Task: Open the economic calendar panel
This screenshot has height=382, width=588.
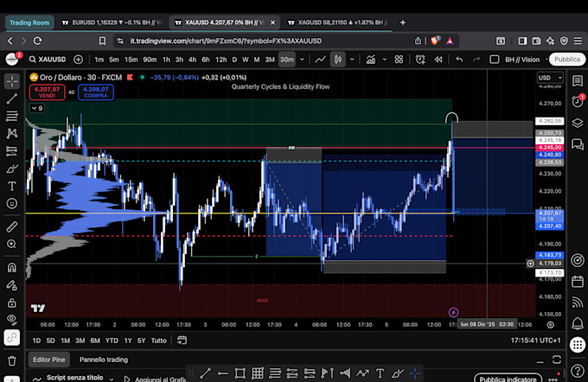Action: pos(578,282)
